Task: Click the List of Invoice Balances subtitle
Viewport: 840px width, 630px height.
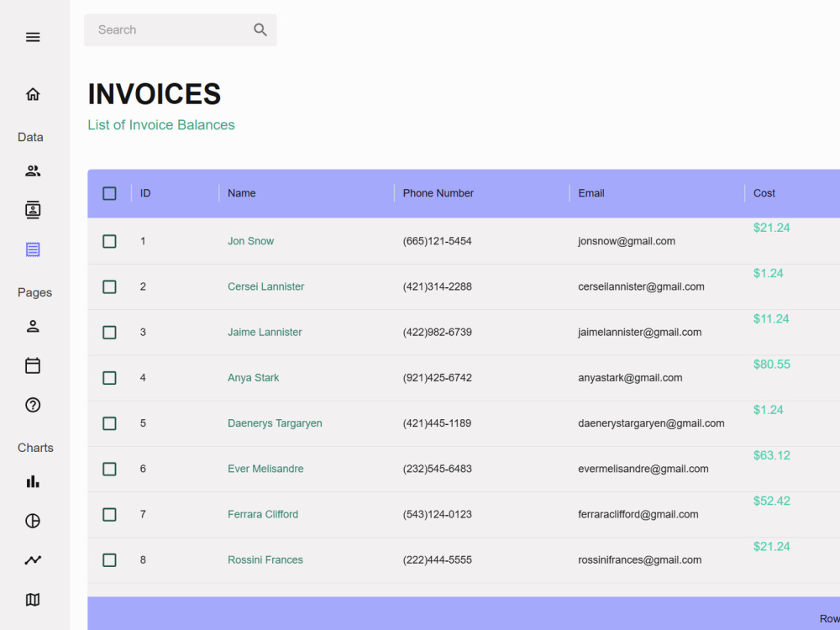Action: [x=161, y=125]
